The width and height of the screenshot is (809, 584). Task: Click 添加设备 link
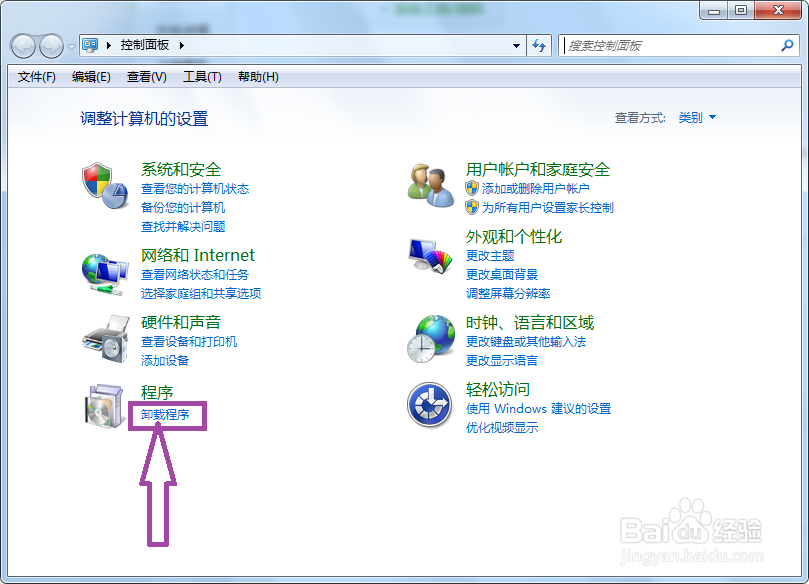[165, 360]
